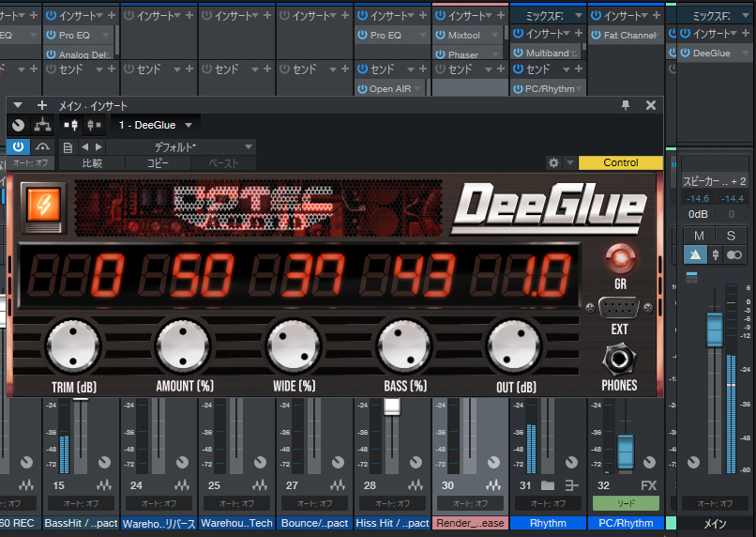Toggle the main channel DeeGlue insert power
756x537 pixels.
[x=685, y=54]
